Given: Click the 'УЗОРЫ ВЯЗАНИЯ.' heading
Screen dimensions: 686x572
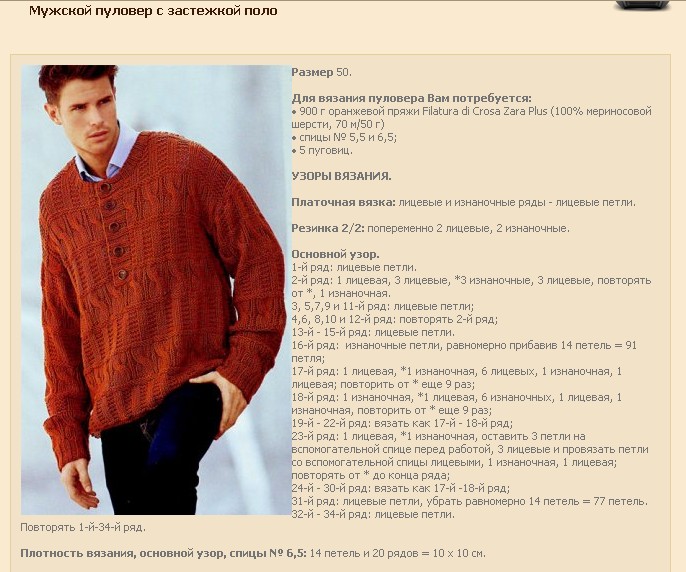Looking at the screenshot, I should click(341, 176).
